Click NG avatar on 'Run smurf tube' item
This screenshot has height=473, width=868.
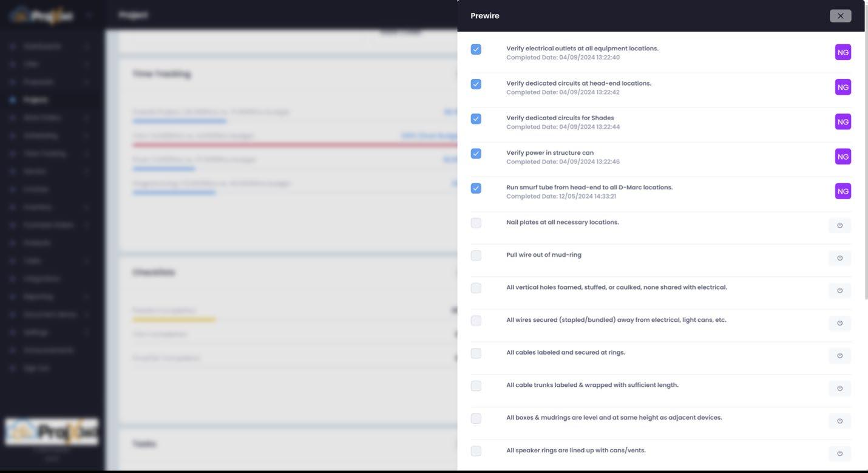click(843, 191)
